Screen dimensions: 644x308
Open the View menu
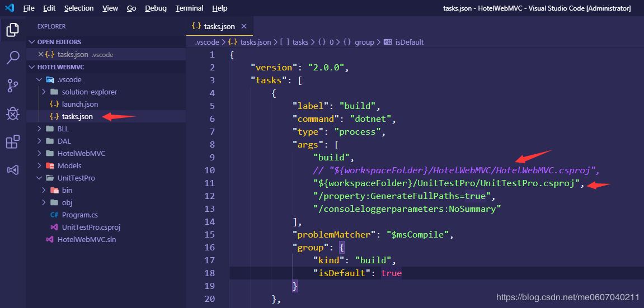(x=110, y=8)
